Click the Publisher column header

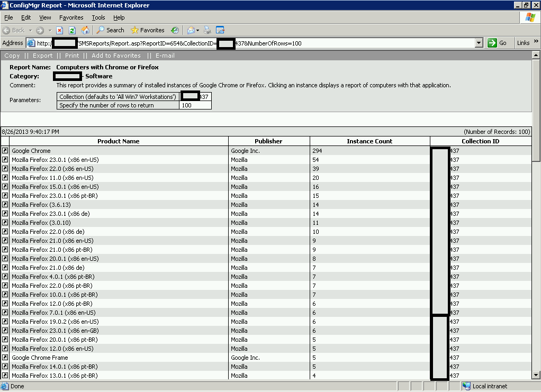tap(268, 141)
